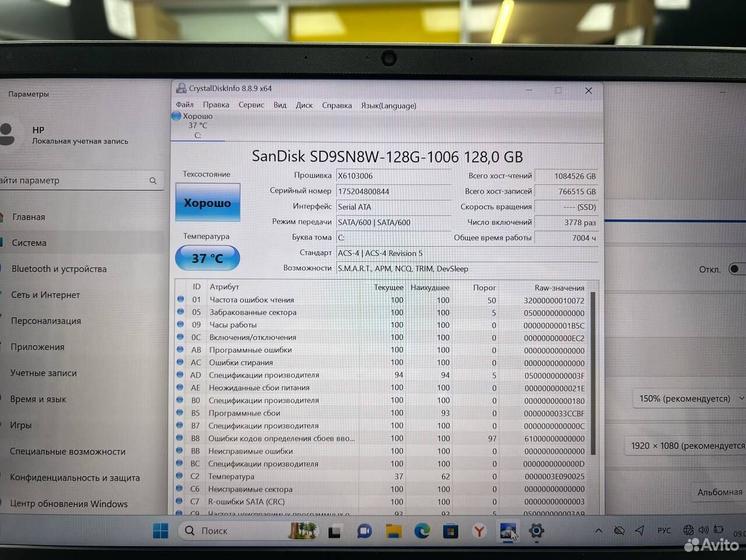Open Microsoft Edge from the taskbar
Viewport: 746px width, 560px height.
(x=422, y=530)
